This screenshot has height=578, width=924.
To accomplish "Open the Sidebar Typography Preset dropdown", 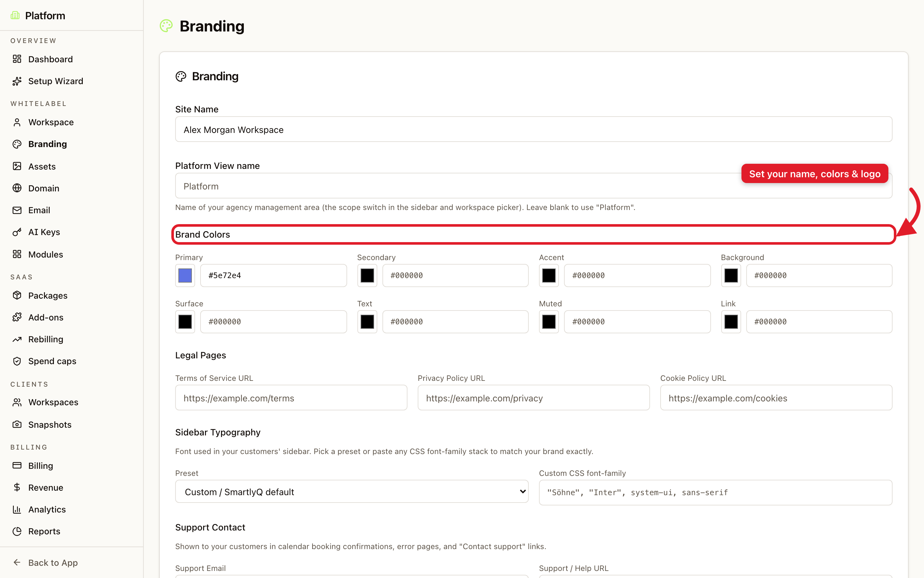I will click(352, 492).
